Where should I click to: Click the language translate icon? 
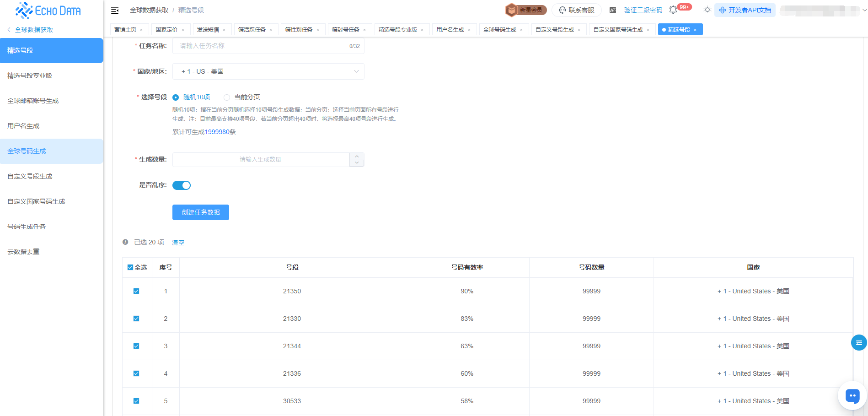pyautogui.click(x=613, y=10)
